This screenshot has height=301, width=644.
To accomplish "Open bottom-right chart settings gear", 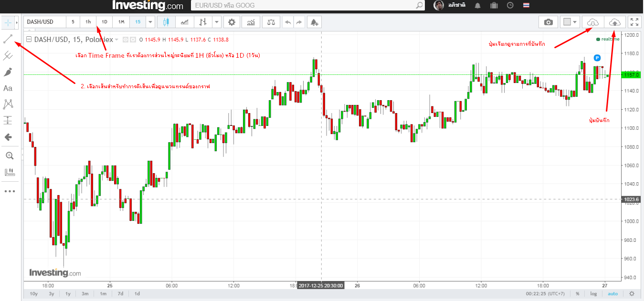I will pos(632,293).
